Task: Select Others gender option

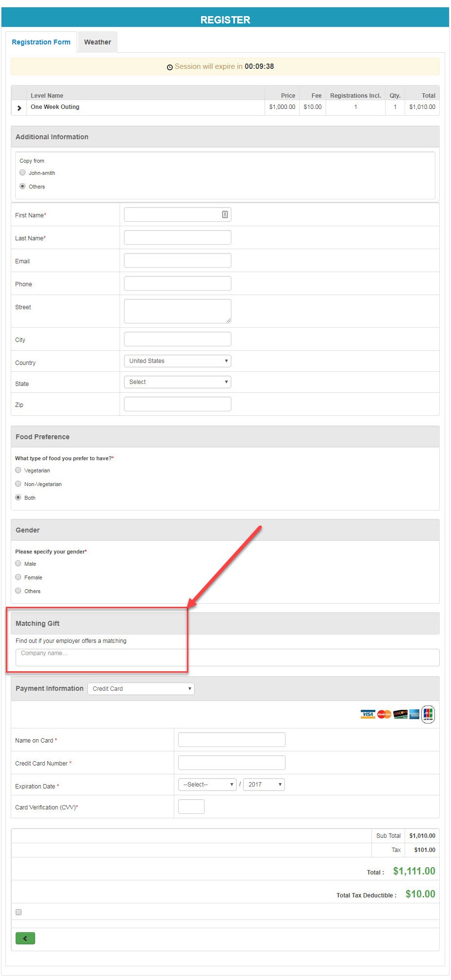Action: [x=18, y=591]
